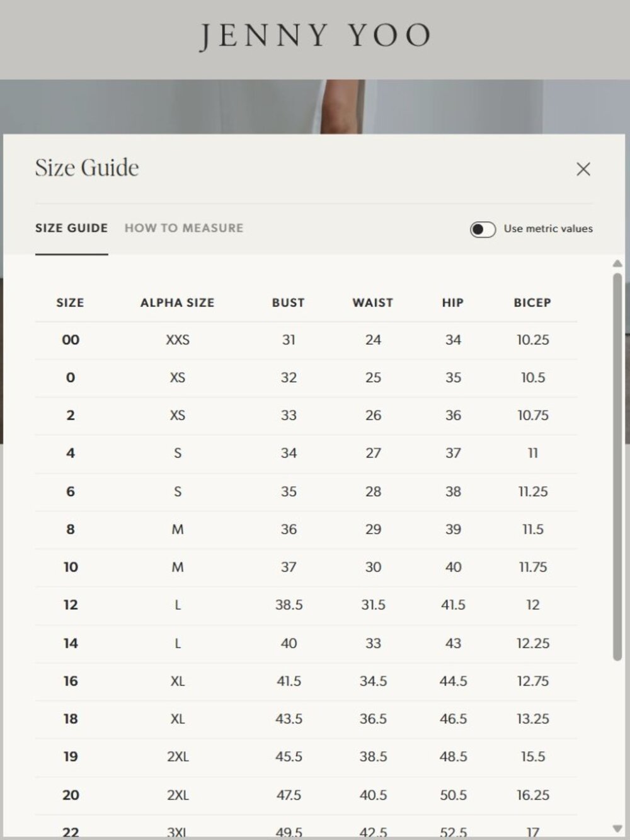Toggle the Use metric values switch
Image resolution: width=630 pixels, height=840 pixels.
click(x=483, y=229)
